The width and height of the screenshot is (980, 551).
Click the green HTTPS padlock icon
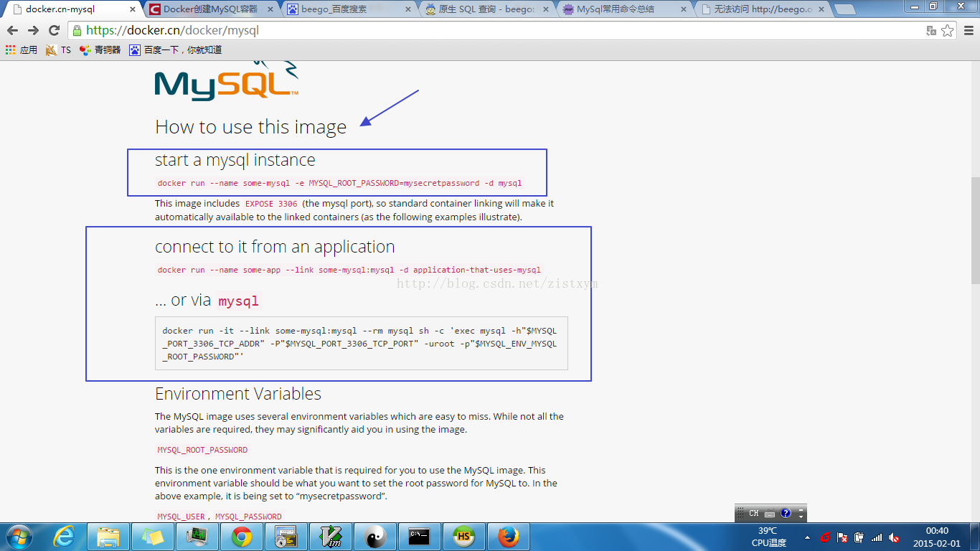pyautogui.click(x=77, y=30)
